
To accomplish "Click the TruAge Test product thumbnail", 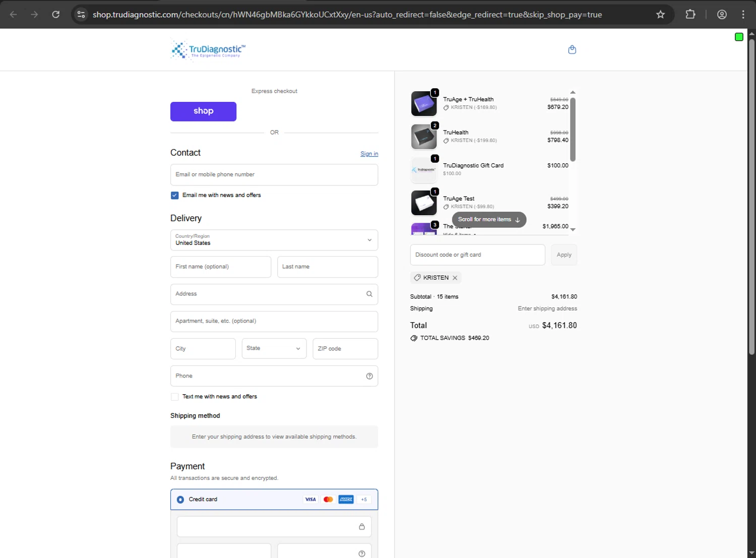I will pyautogui.click(x=424, y=203).
